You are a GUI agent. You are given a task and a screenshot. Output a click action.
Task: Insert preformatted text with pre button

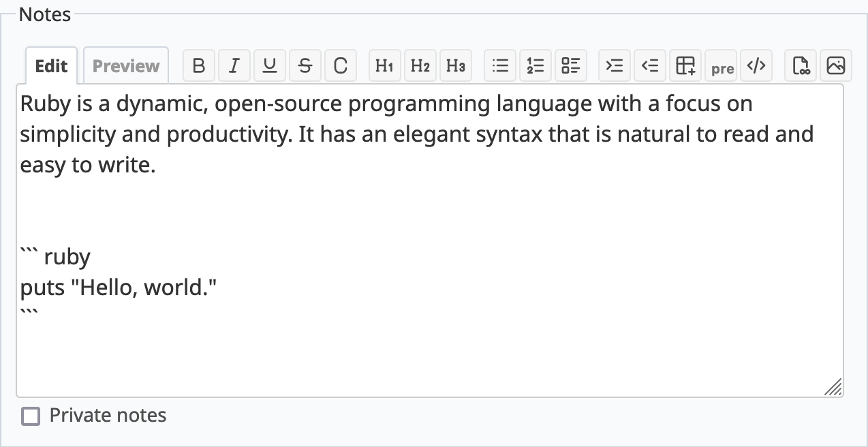point(722,65)
